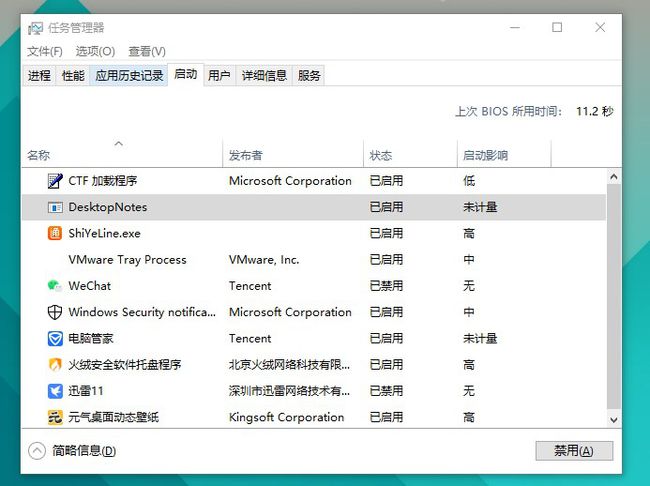Select the 启动 tab
The width and height of the screenshot is (650, 486).
click(186, 74)
